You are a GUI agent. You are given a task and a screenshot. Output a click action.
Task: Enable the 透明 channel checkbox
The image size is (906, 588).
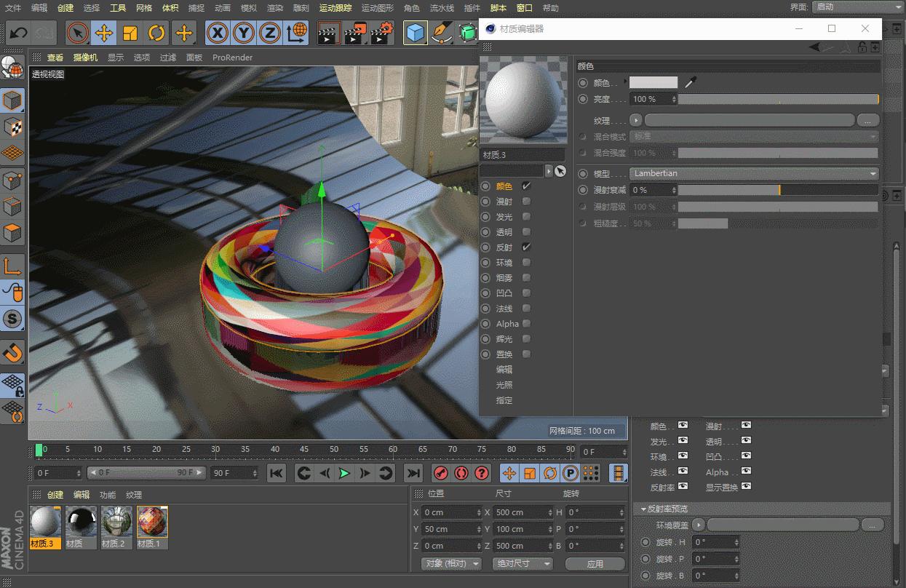pos(526,232)
